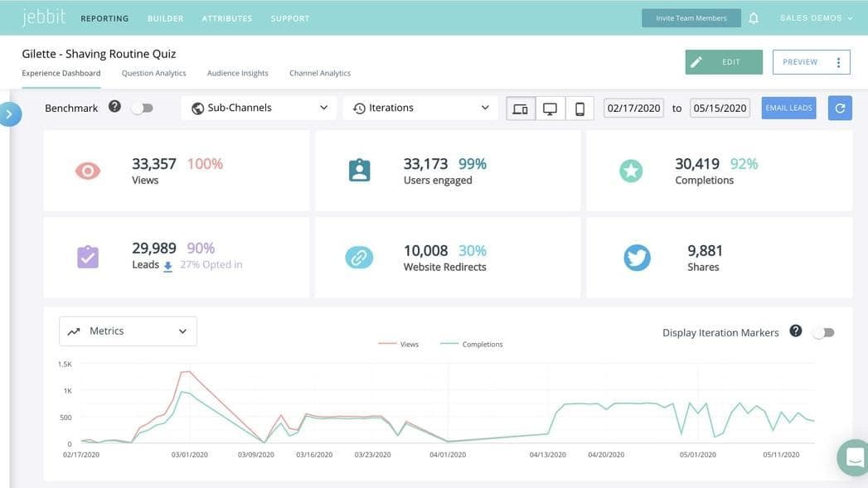Expand the Metrics dropdown
This screenshot has width=868, height=488.
(x=129, y=331)
